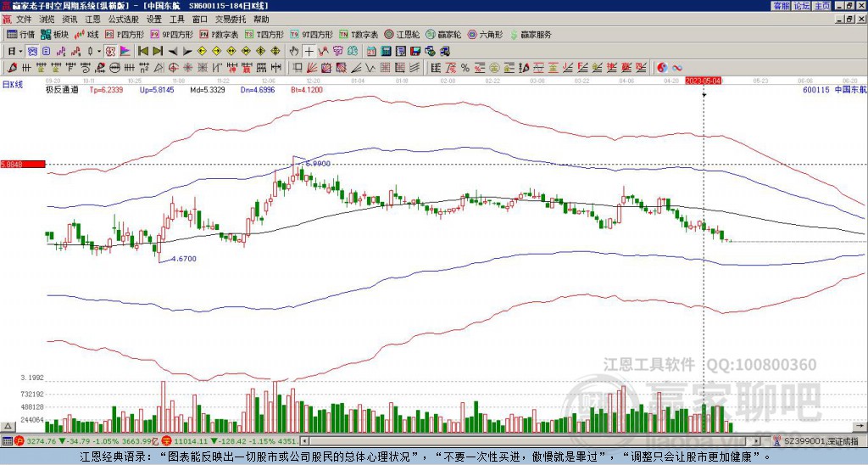
Task: Select the percent % tool
Action: point(465,68)
